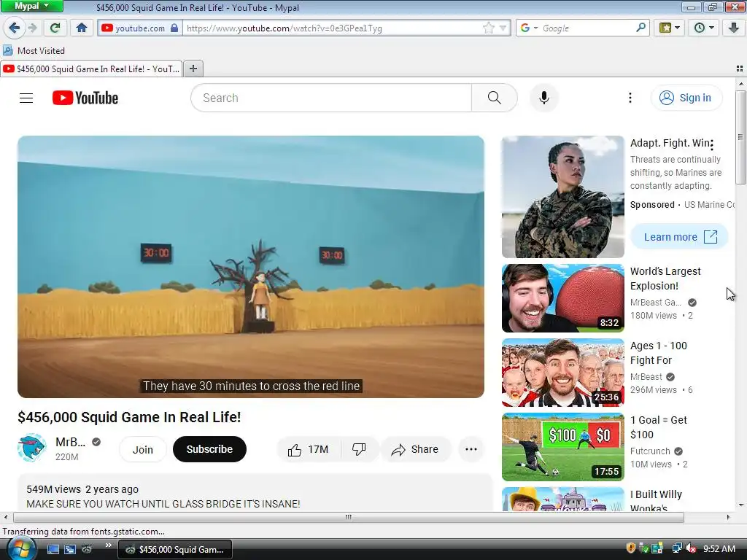Click the muted volume tray icon
This screenshot has width=747, height=560.
pyautogui.click(x=691, y=548)
